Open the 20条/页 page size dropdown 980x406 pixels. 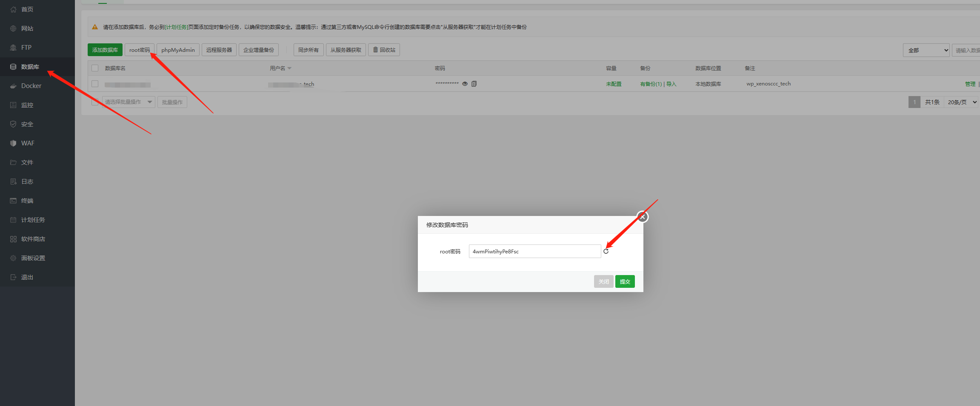(962, 102)
